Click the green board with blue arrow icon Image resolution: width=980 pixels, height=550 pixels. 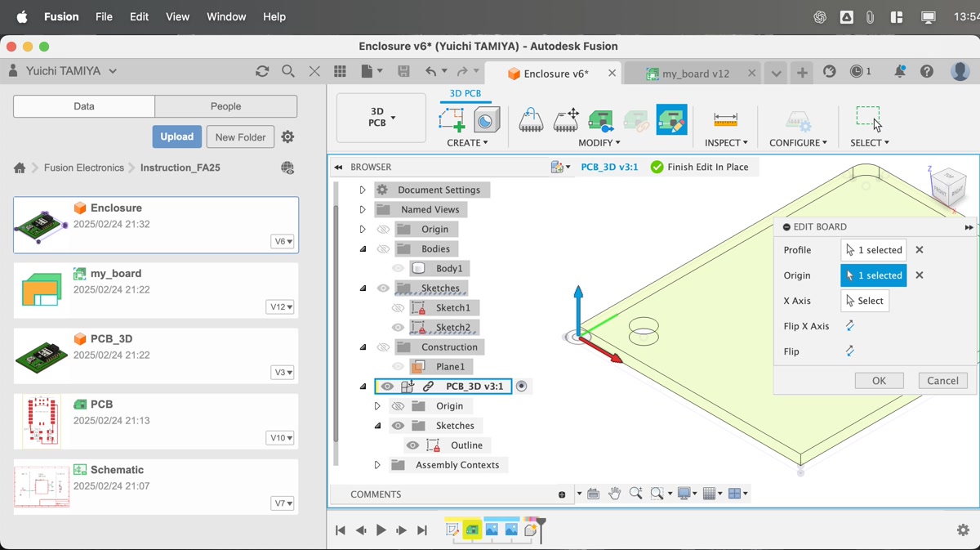click(601, 120)
